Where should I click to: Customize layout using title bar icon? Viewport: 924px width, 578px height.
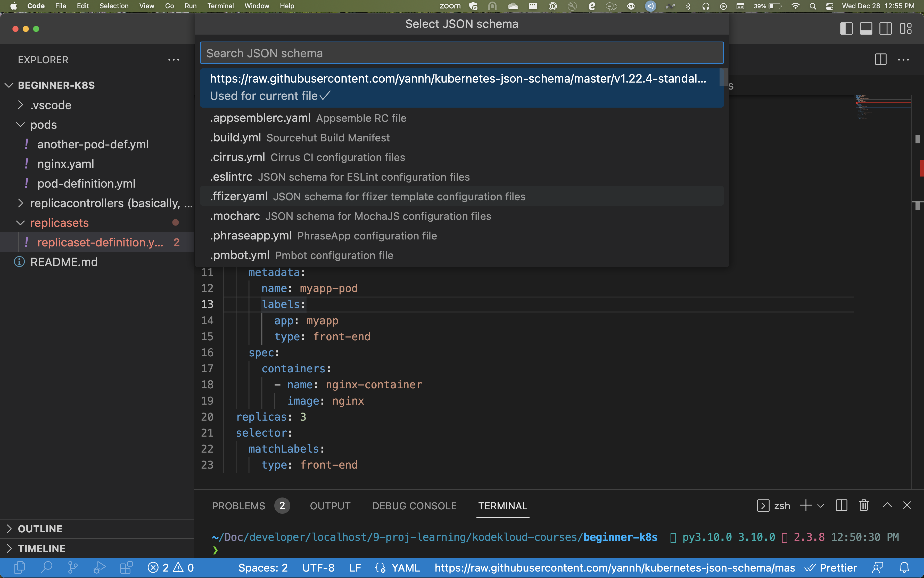click(906, 29)
